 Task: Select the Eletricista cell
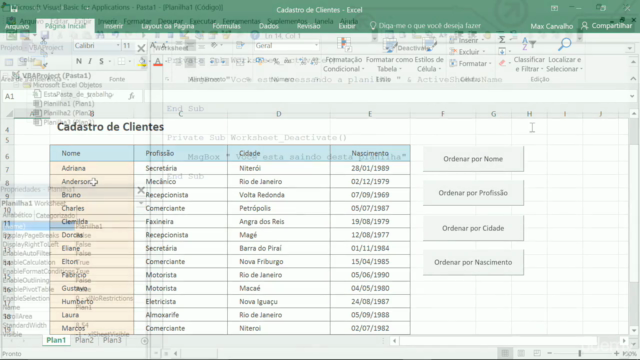click(x=180, y=302)
